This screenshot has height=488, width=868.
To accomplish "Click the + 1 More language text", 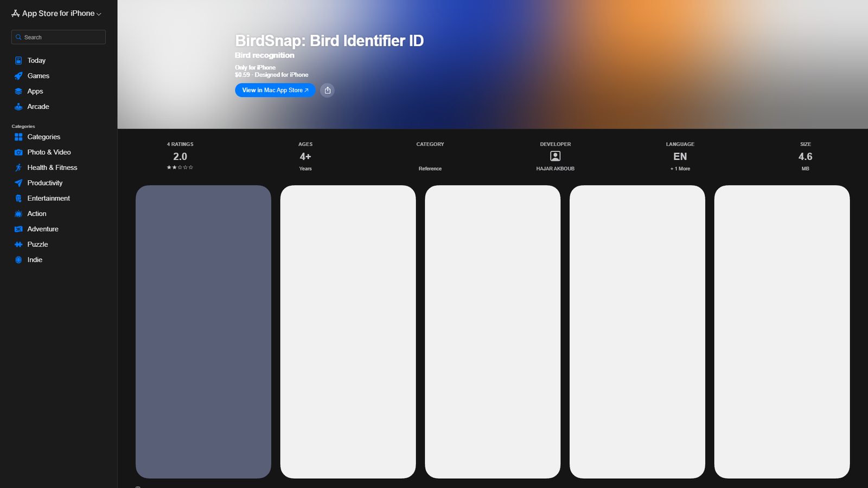I will click(x=680, y=169).
